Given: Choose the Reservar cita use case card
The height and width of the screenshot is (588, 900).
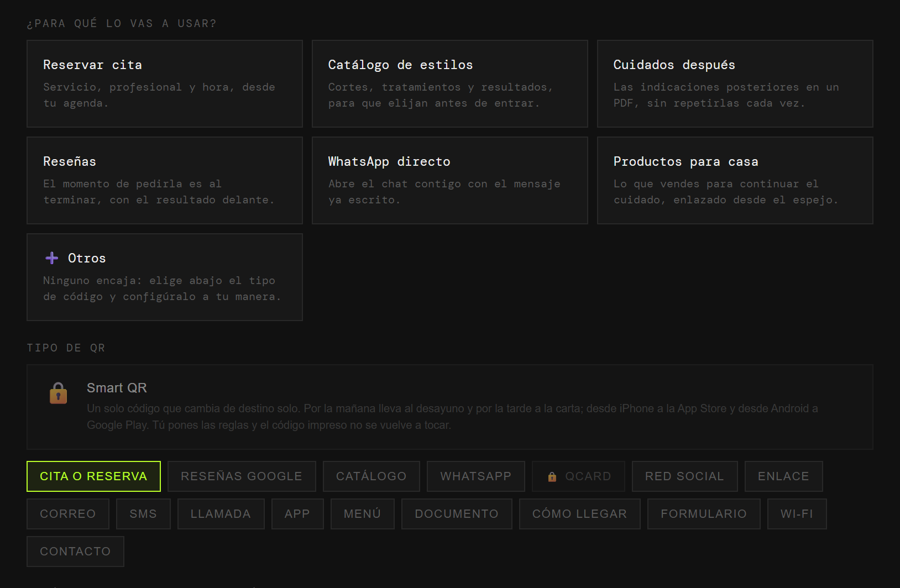Looking at the screenshot, I should 165,83.
